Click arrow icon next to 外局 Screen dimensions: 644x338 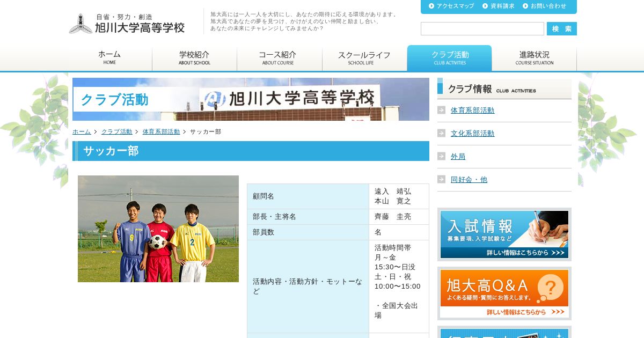click(442, 156)
